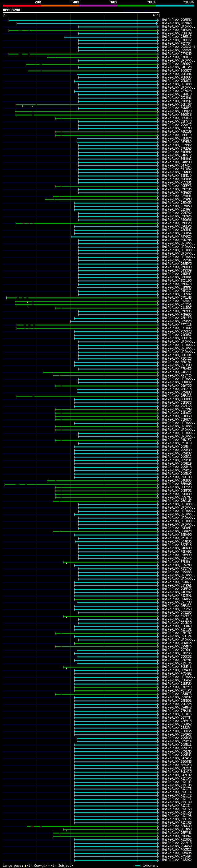Image resolution: width=197 pixels, height=868 pixels.
Task: Select hit label UniRef100_A1XIR6
Action: [177, 822]
